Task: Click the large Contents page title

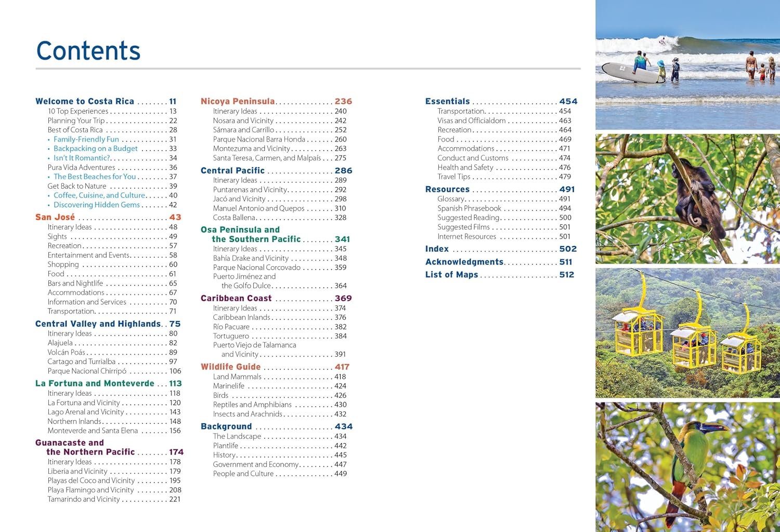Action: [88, 51]
